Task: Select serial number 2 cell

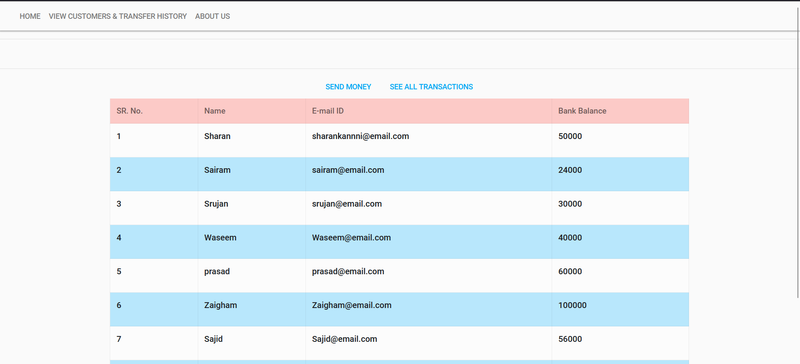Action: pos(154,174)
